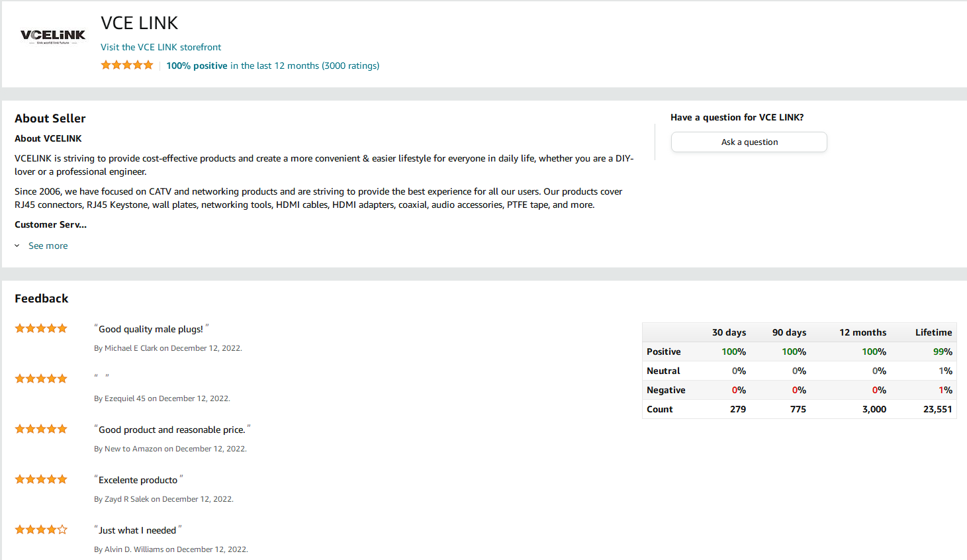The height and width of the screenshot is (560, 967).
Task: Select the 12 months column header
Action: [863, 332]
